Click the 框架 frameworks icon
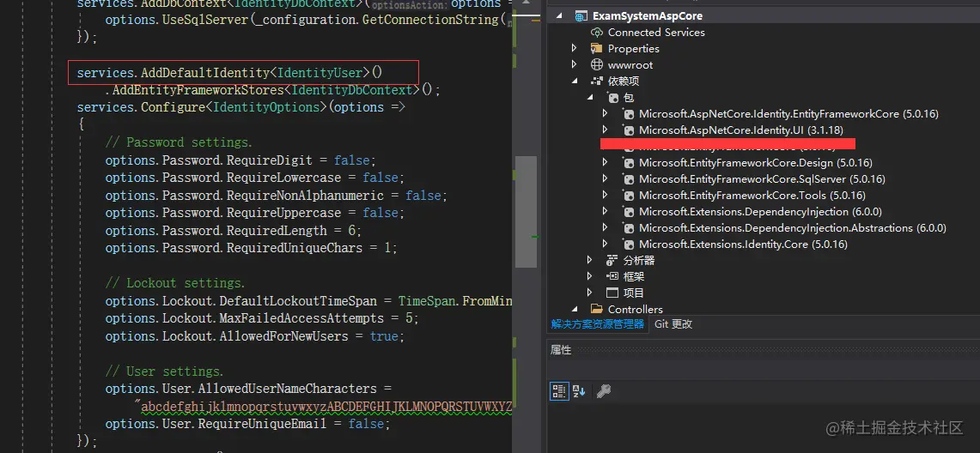This screenshot has height=453, width=980. (x=612, y=276)
